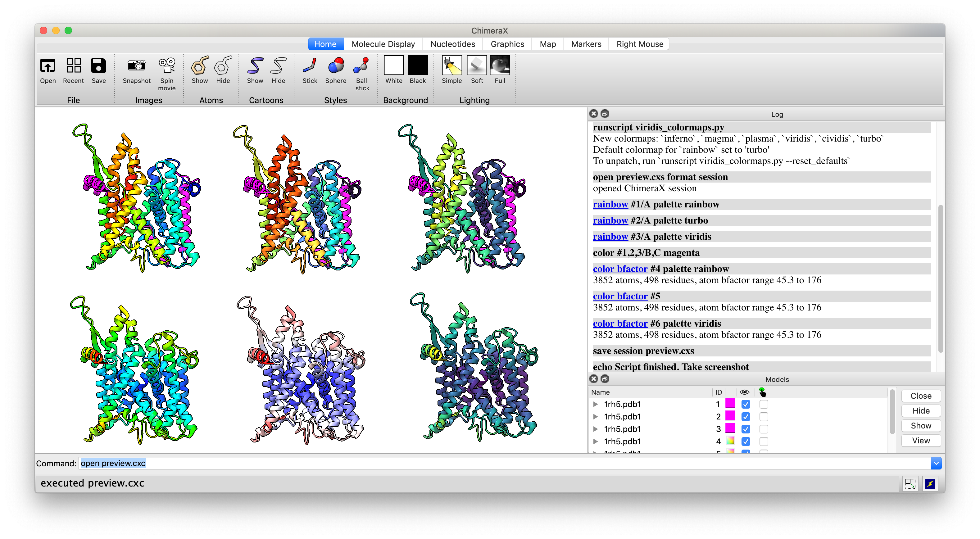Click the Snapshot camera icon
This screenshot has width=980, height=539.
[x=137, y=66]
